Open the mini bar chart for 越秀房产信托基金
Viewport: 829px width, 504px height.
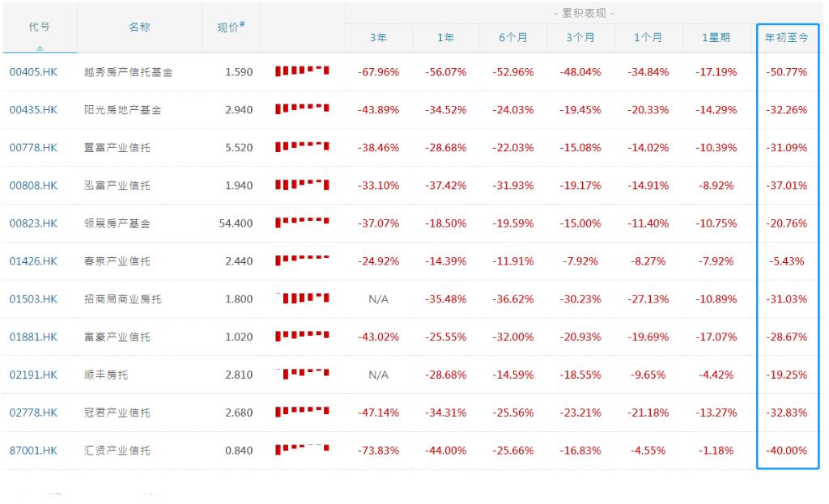[x=302, y=71]
